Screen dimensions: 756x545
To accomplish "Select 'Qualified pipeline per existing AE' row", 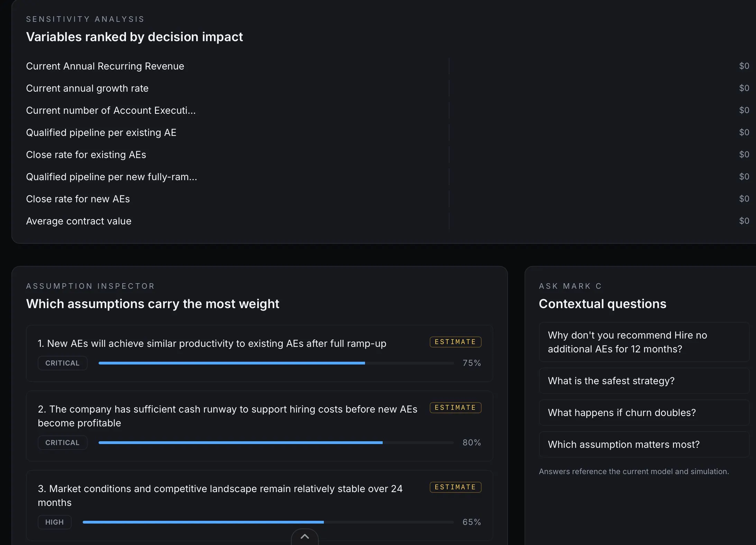I will pyautogui.click(x=388, y=132).
